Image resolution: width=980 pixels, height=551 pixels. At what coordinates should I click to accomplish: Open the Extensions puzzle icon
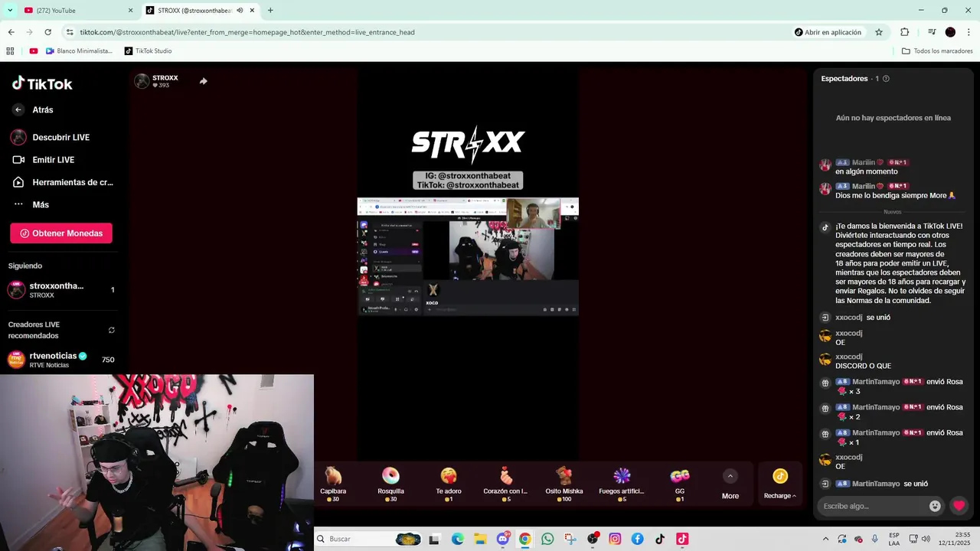(x=904, y=32)
